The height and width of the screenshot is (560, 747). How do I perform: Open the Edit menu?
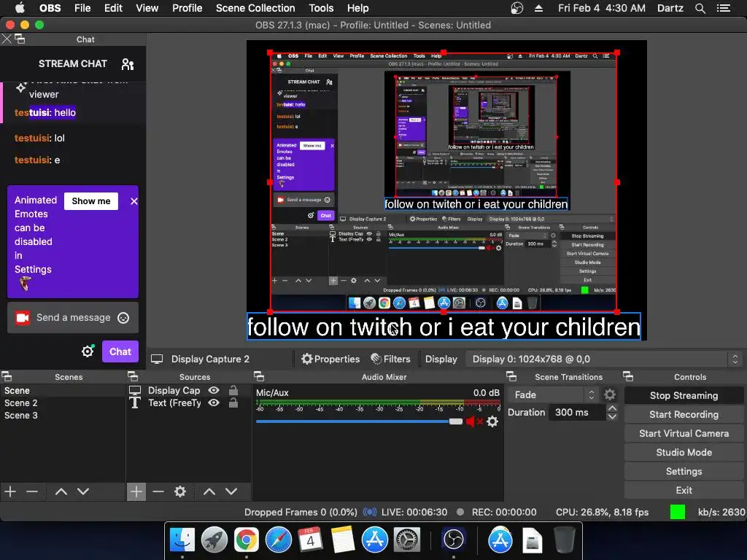pos(113,8)
